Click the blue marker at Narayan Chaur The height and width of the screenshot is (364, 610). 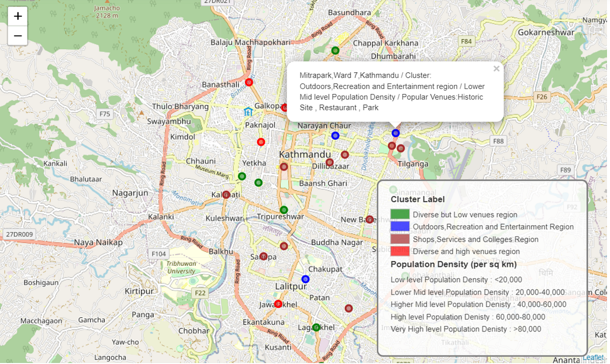335,135
